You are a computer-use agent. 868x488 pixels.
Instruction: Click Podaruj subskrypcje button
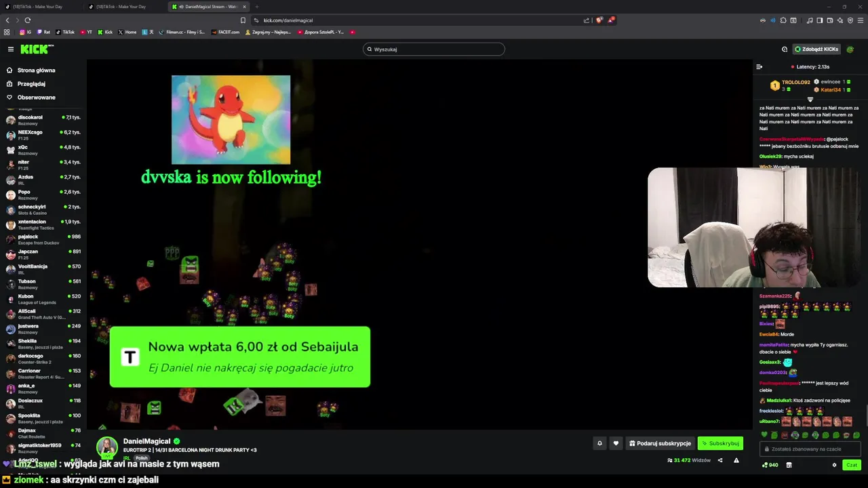point(660,443)
